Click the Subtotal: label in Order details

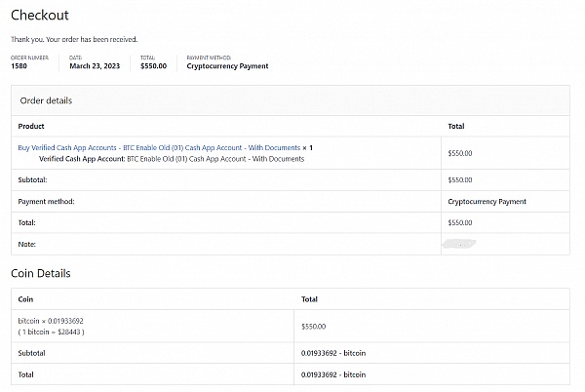coord(32,179)
